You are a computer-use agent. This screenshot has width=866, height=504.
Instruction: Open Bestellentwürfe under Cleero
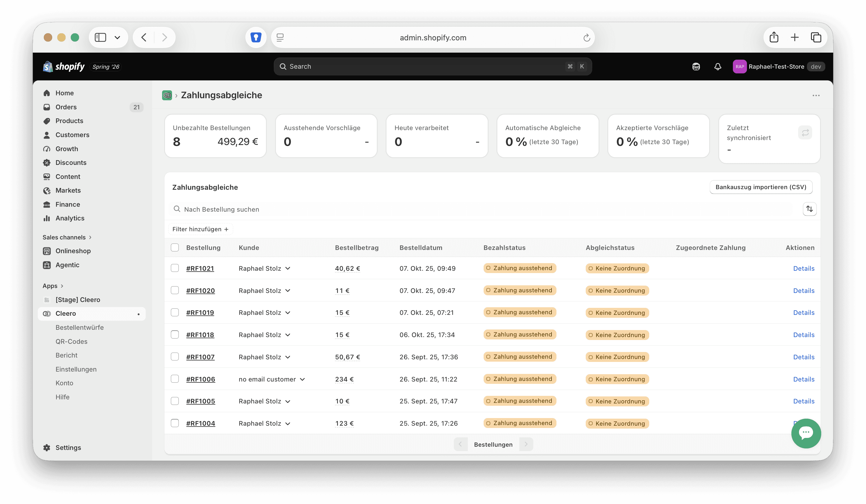tap(79, 327)
